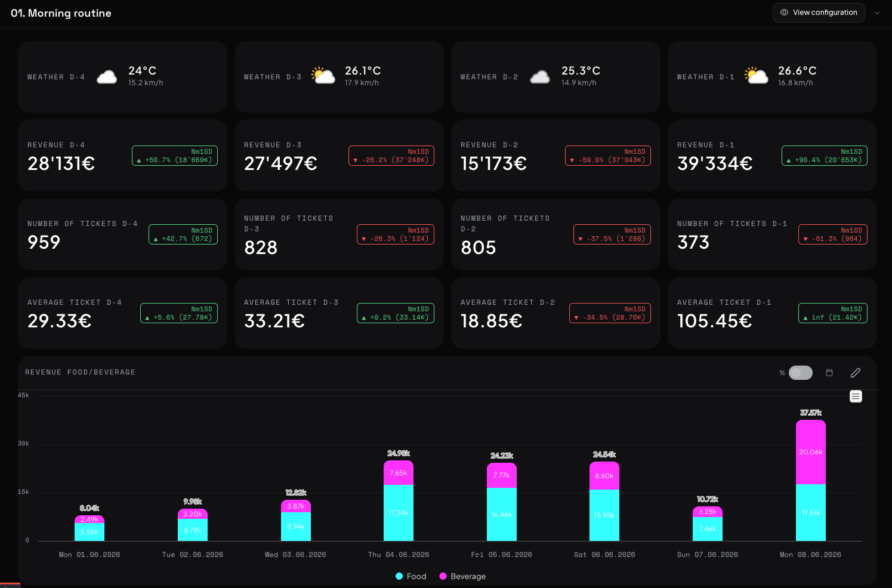
Task: Click the 805 tickets D-2 value
Action: tap(479, 247)
